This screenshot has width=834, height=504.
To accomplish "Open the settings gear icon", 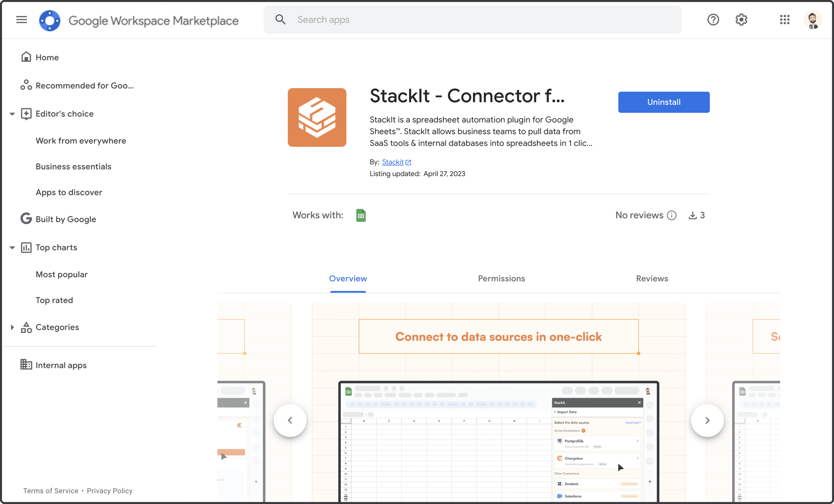I will coord(741,20).
